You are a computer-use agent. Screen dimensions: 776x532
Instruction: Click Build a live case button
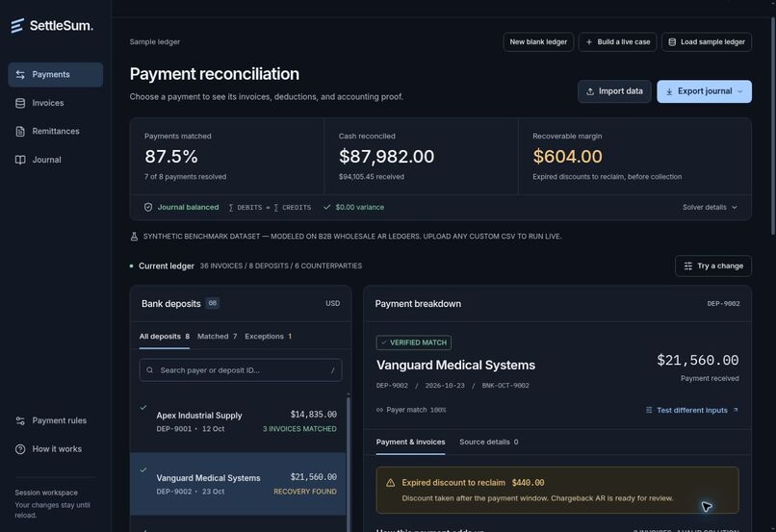tap(618, 42)
